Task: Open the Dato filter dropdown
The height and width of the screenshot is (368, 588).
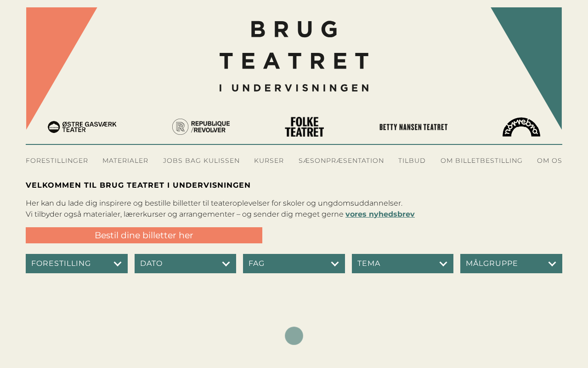Action: coord(185,264)
